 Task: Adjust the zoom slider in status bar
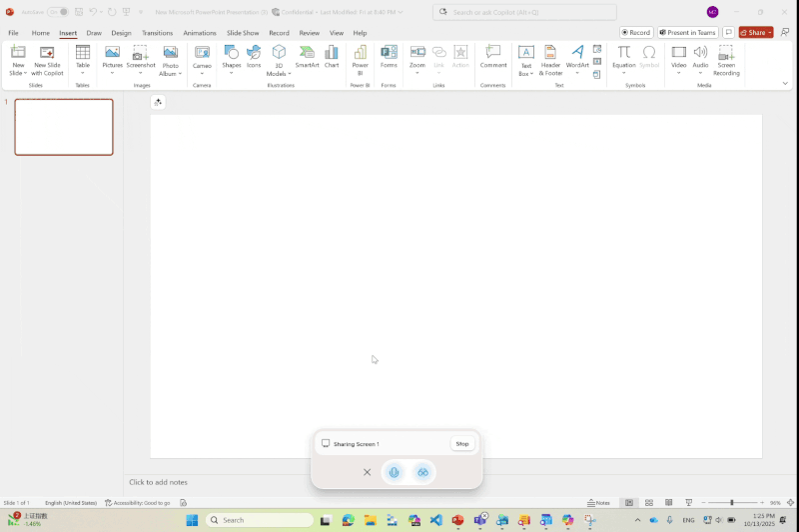click(731, 503)
